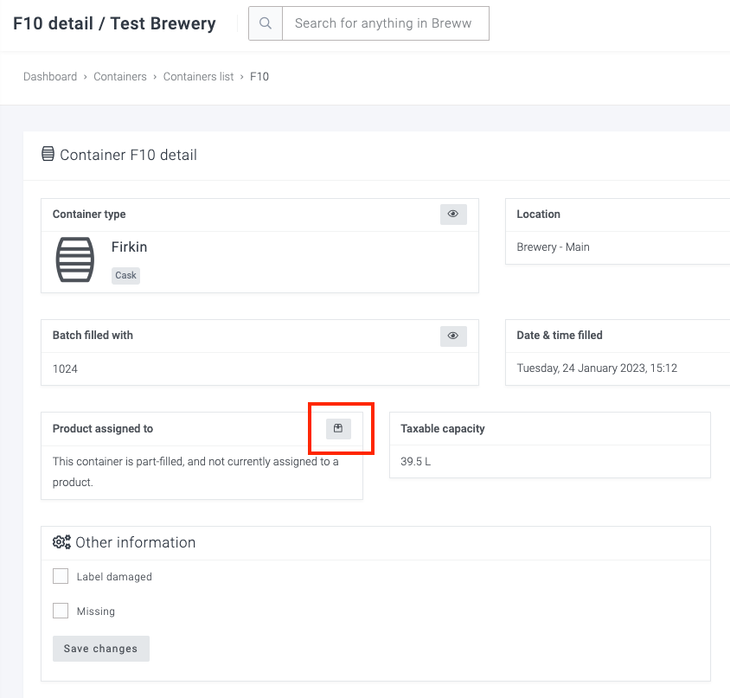Click the gears icon beside Other information
This screenshot has height=698, width=730.
[61, 542]
